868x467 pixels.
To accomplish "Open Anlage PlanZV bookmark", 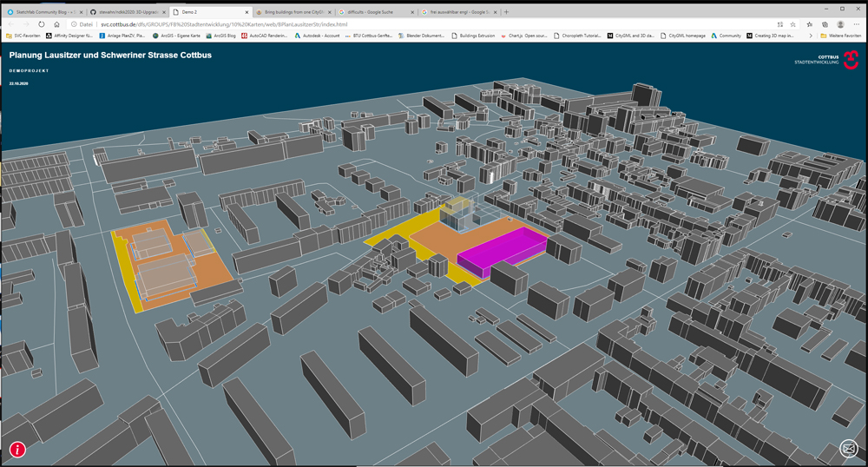I will pyautogui.click(x=122, y=36).
